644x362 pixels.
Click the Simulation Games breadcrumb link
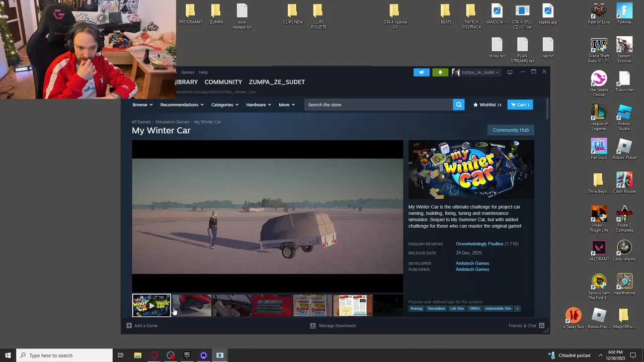tap(172, 122)
